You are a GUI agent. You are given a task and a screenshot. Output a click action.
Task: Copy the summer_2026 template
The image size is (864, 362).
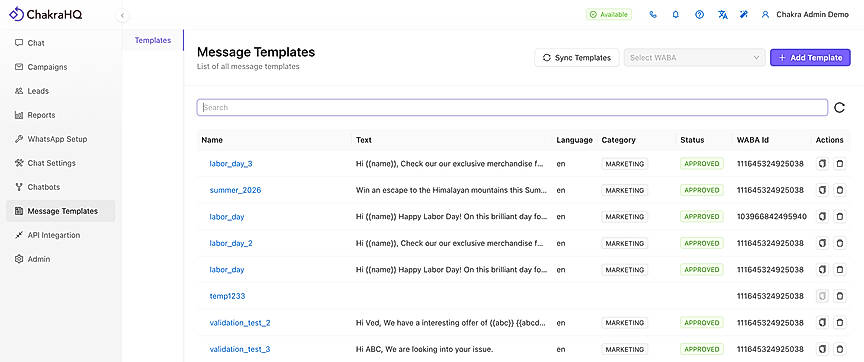point(822,190)
